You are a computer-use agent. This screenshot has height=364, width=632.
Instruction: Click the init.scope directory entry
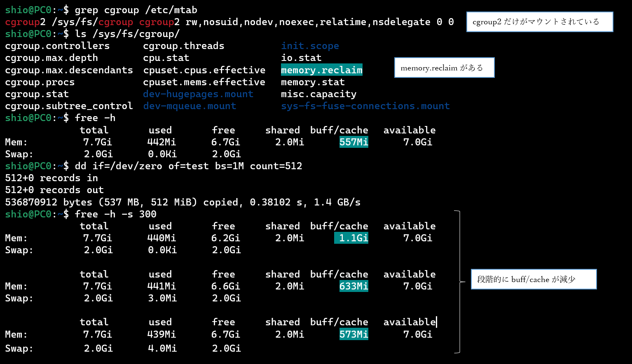310,46
